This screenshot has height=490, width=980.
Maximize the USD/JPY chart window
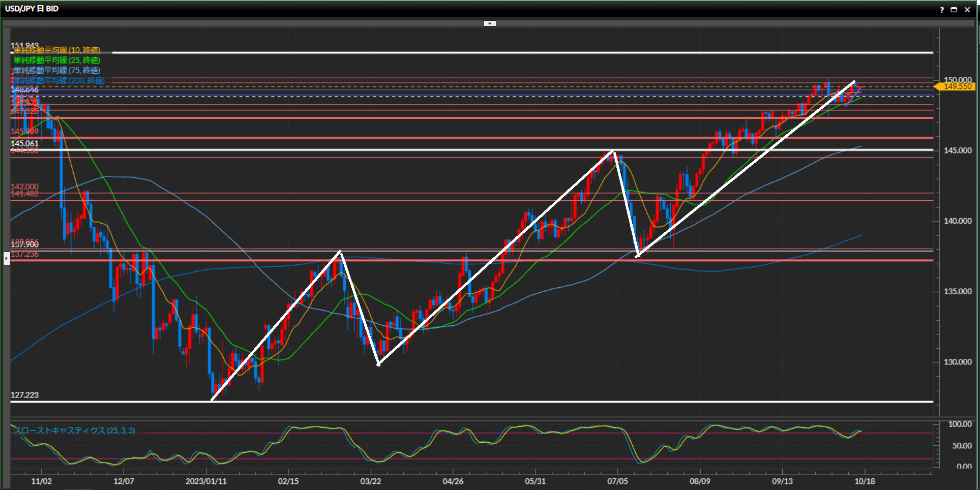click(x=954, y=10)
